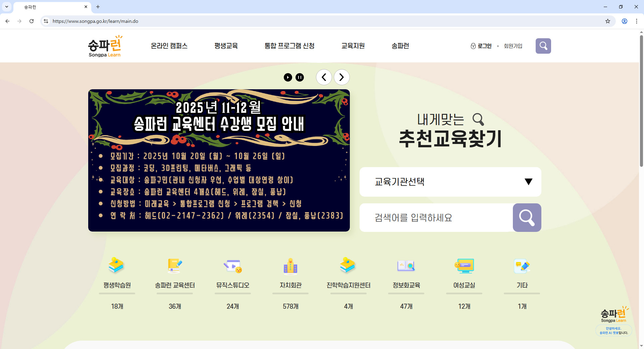
Task: Click the 36개 count under 송파런 교육센터
Action: tap(175, 306)
